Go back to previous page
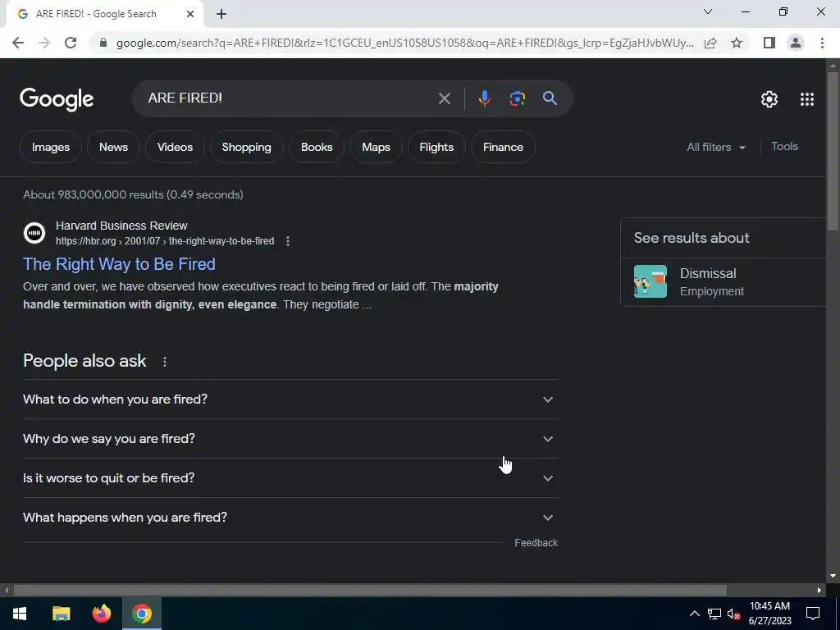Viewport: 840px width, 630px height. coord(18,43)
